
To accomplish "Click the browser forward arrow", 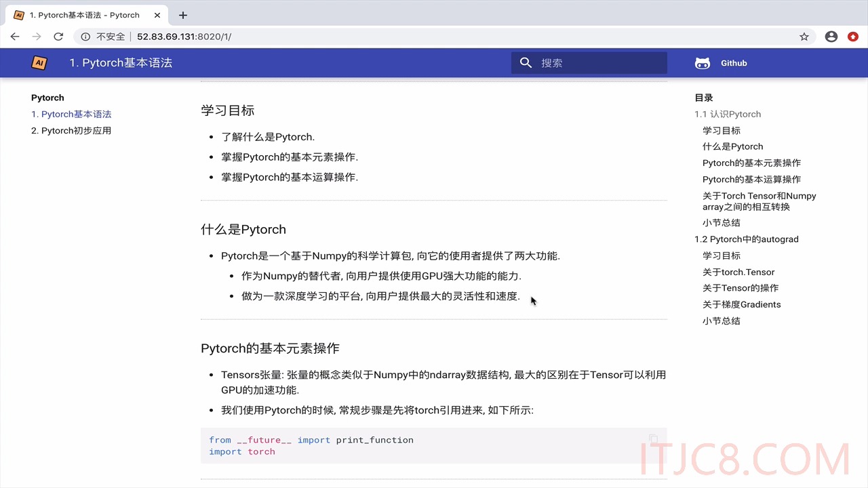I will 37,37.
